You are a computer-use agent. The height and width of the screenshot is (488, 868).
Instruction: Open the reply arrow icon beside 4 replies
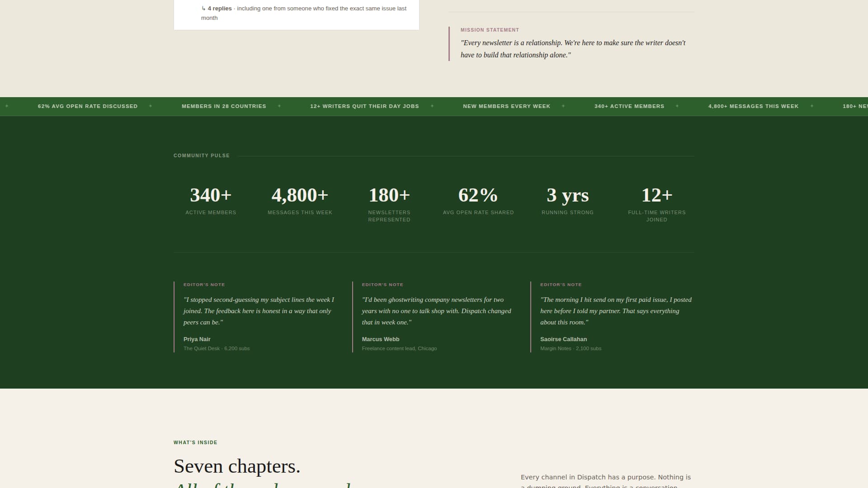pyautogui.click(x=203, y=8)
